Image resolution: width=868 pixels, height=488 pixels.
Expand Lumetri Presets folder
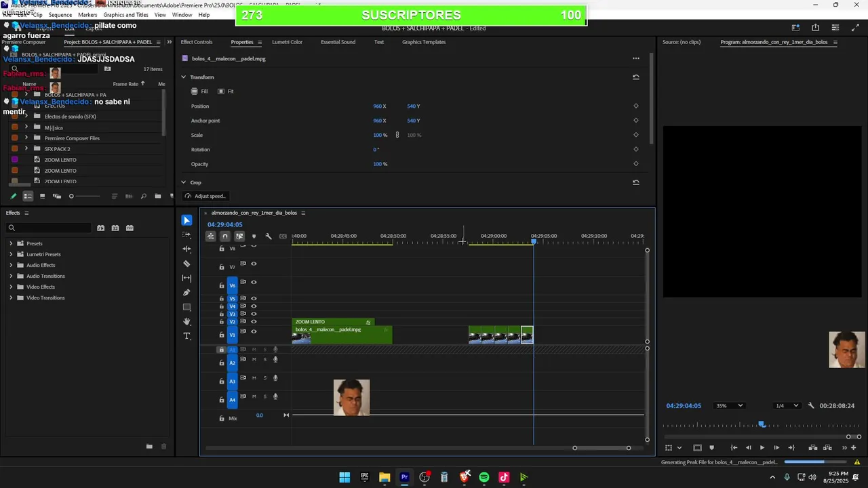point(11,254)
